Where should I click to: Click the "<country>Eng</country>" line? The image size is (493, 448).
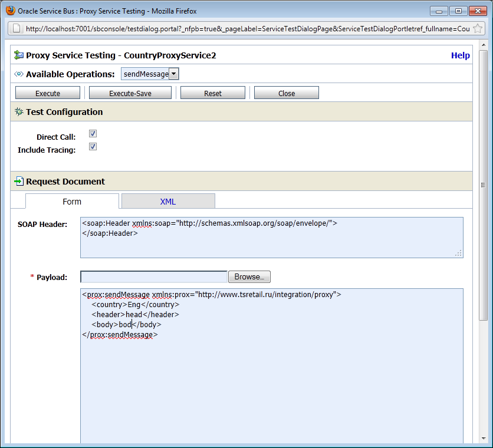[136, 304]
